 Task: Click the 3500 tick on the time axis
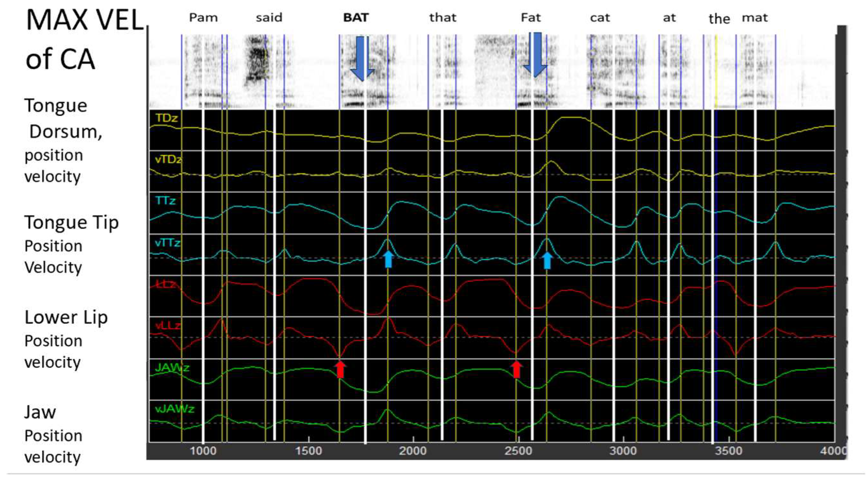coord(728,451)
